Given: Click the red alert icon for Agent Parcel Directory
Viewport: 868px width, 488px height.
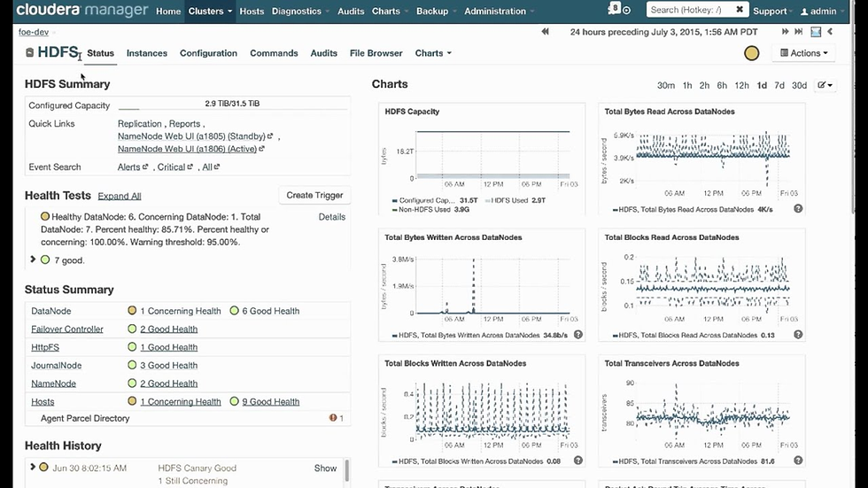Looking at the screenshot, I should (333, 418).
